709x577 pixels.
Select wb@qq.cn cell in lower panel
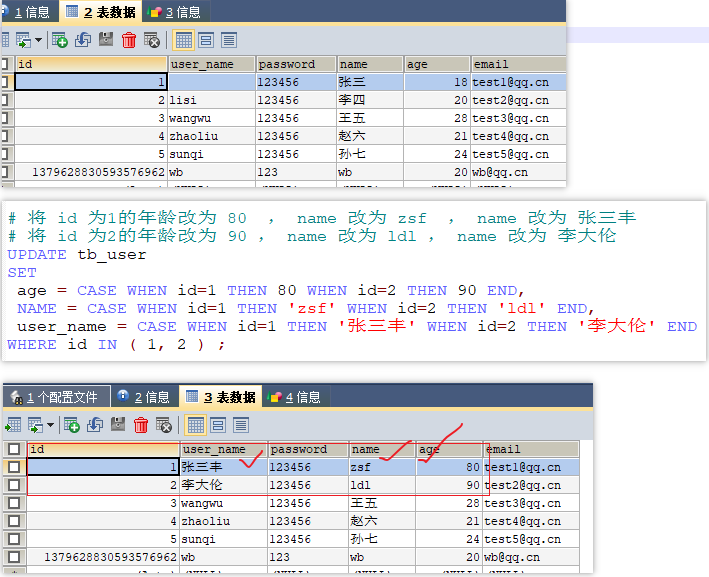531,557
